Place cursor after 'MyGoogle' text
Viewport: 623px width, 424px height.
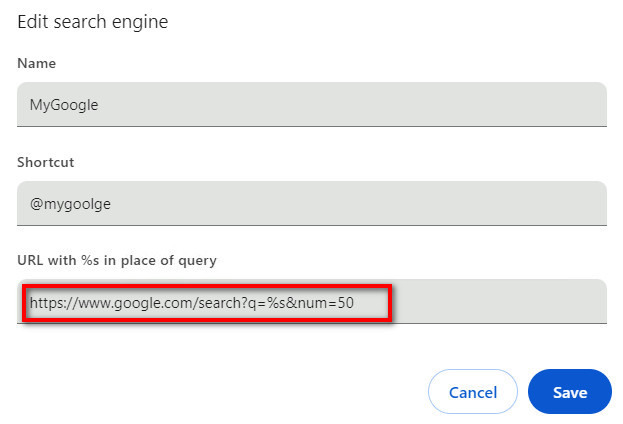pos(99,105)
